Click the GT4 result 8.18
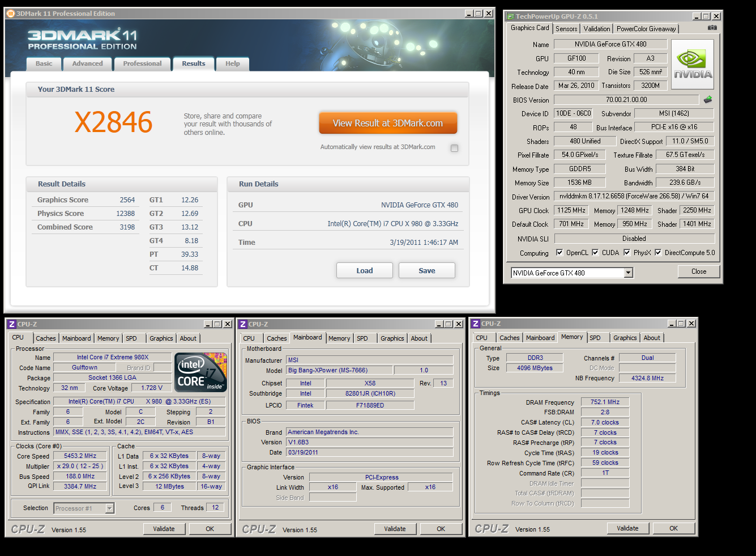The width and height of the screenshot is (756, 556). click(191, 241)
